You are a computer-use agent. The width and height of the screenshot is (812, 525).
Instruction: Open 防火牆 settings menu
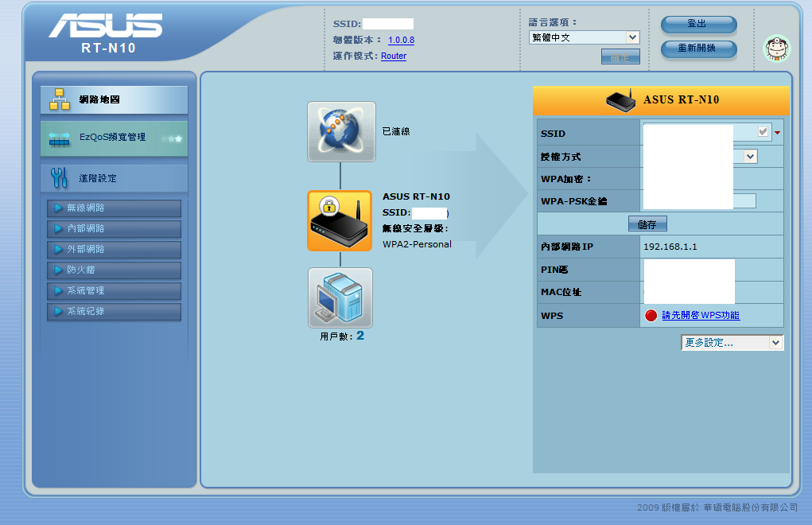pyautogui.click(x=114, y=270)
